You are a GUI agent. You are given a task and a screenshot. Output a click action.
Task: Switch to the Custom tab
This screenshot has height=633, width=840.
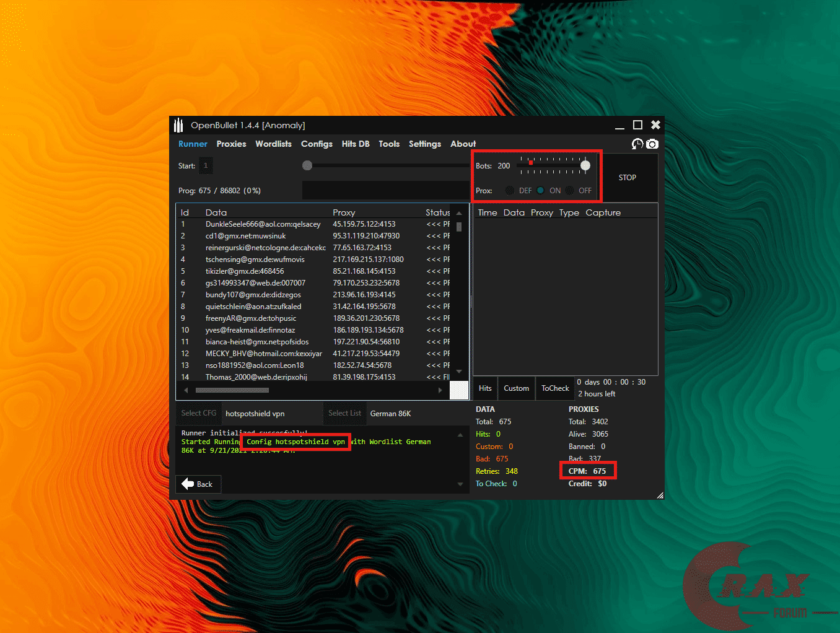point(516,388)
